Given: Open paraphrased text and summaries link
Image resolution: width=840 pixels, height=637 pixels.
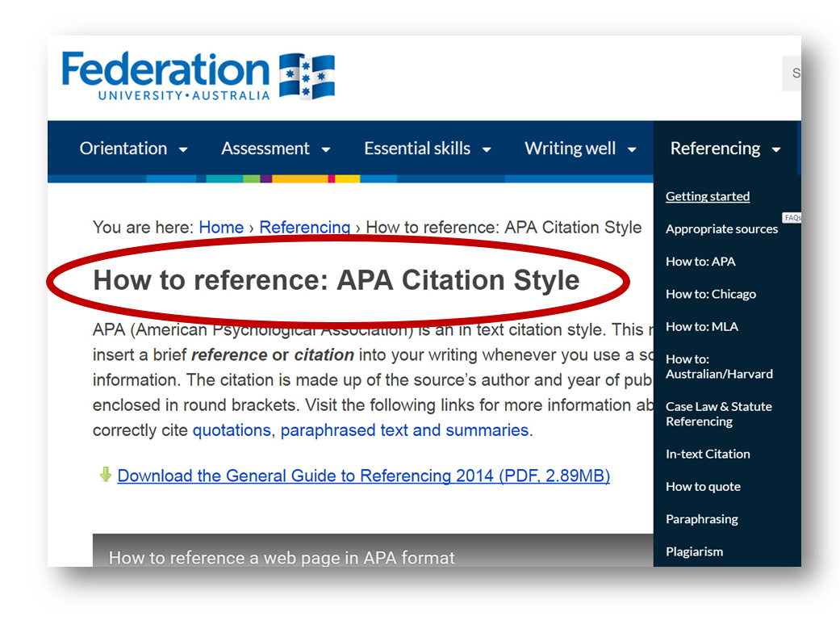Looking at the screenshot, I should (x=404, y=430).
